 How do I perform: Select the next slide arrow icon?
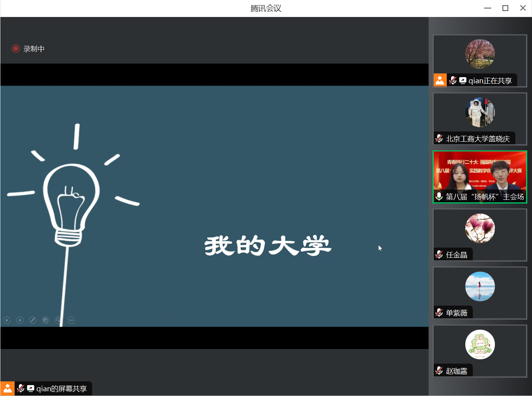click(20, 320)
